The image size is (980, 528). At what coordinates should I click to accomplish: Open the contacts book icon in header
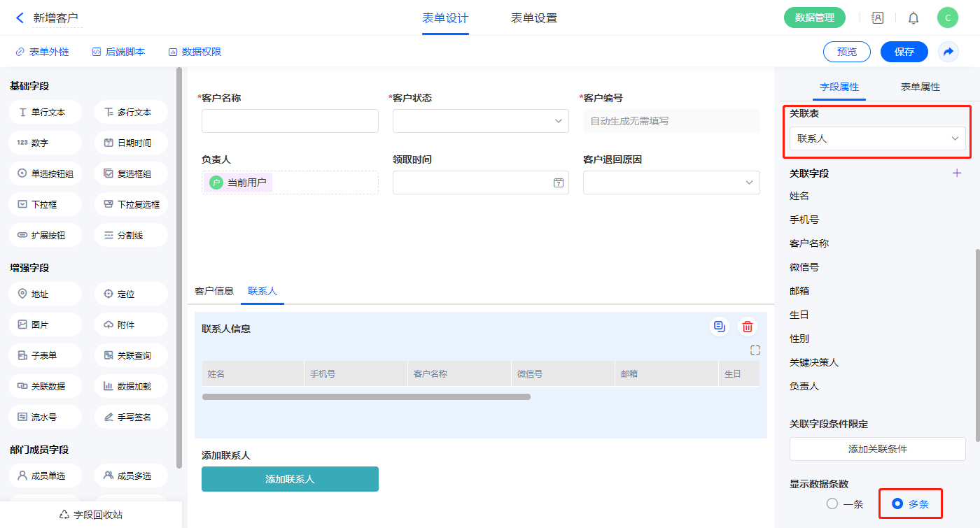tap(877, 18)
